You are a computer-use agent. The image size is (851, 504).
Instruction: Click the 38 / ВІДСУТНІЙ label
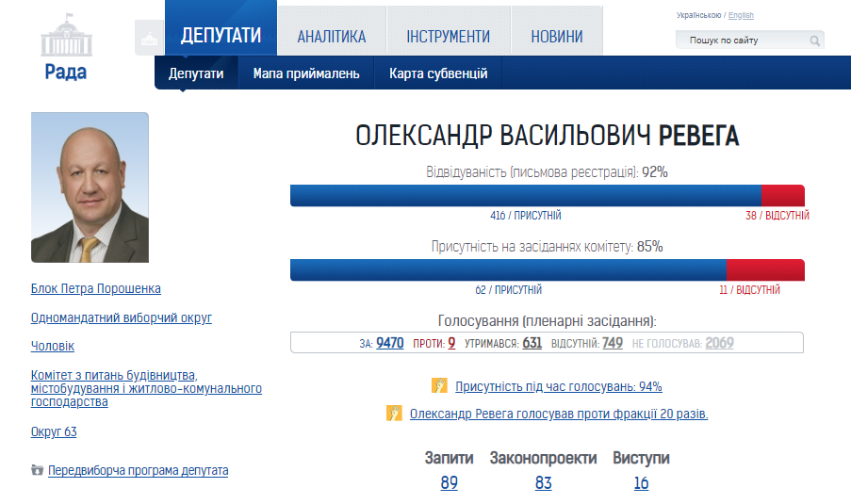pyautogui.click(x=777, y=216)
